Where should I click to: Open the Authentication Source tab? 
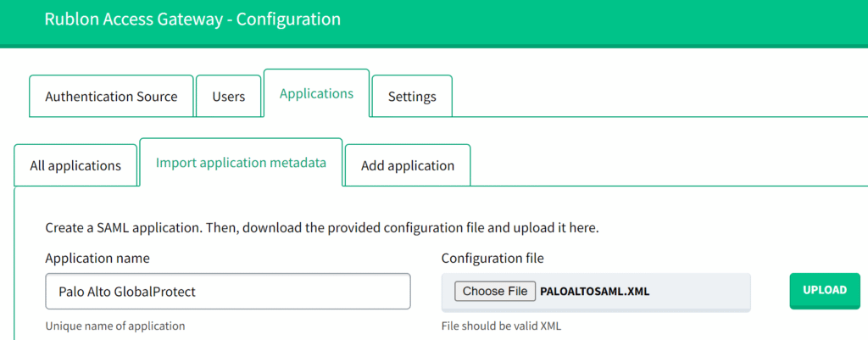(x=111, y=97)
